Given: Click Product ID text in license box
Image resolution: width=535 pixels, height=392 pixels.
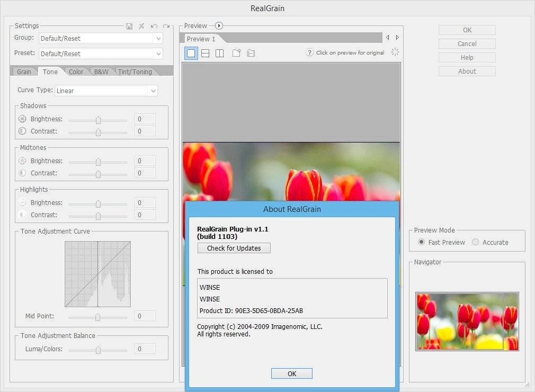Looking at the screenshot, I should coord(251,310).
